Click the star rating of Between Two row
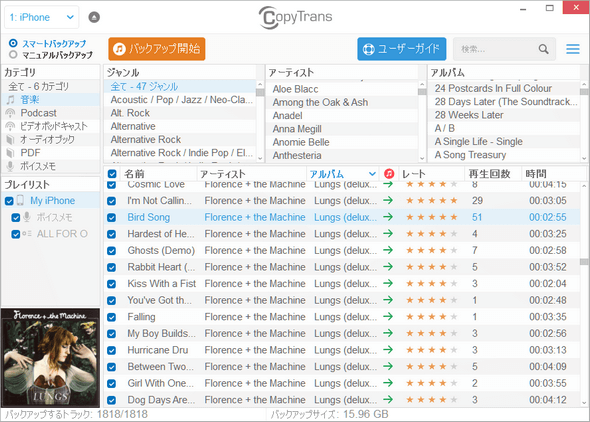590x422 pixels. pyautogui.click(x=432, y=366)
